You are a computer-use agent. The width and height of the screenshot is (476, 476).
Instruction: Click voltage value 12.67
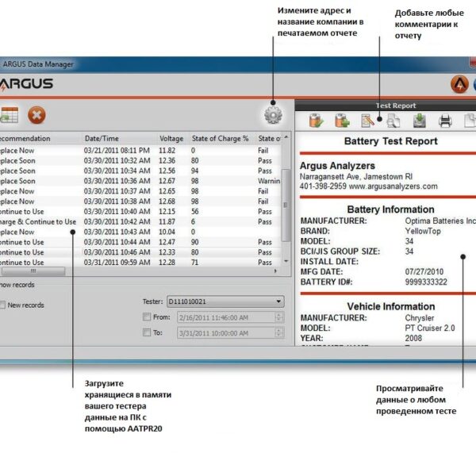coord(167,181)
